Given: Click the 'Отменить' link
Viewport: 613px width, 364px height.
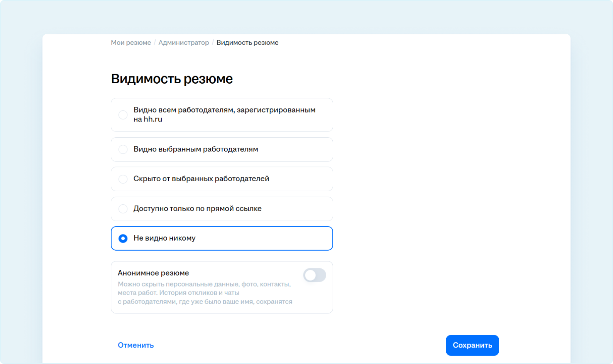Looking at the screenshot, I should (135, 345).
